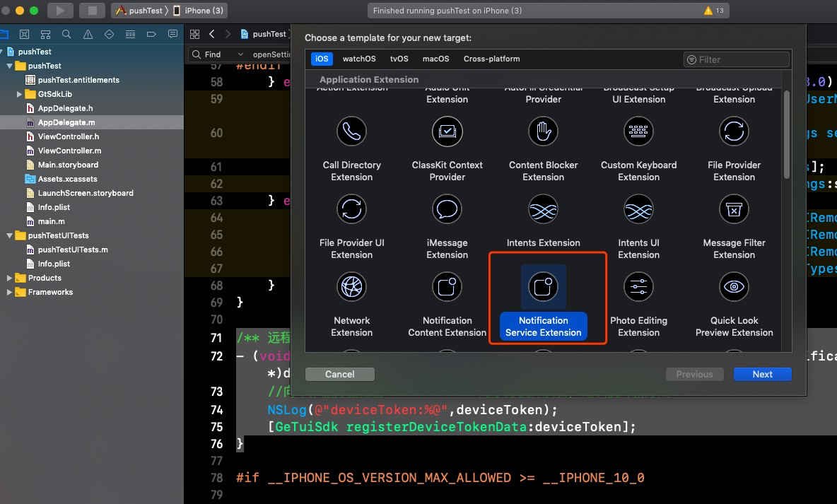Image resolution: width=837 pixels, height=504 pixels.
Task: Select the Call Directory Extension template icon
Action: click(x=351, y=131)
